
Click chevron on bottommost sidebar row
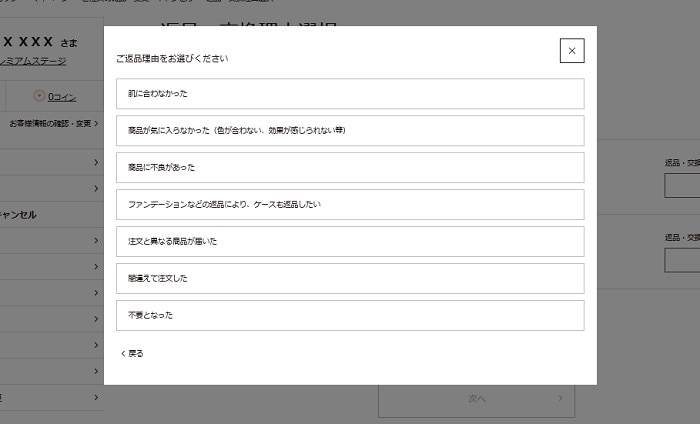[96, 396]
